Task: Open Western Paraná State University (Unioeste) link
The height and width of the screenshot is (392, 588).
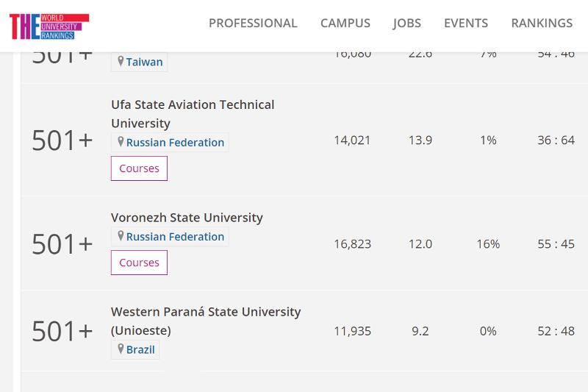Action: [206, 321]
